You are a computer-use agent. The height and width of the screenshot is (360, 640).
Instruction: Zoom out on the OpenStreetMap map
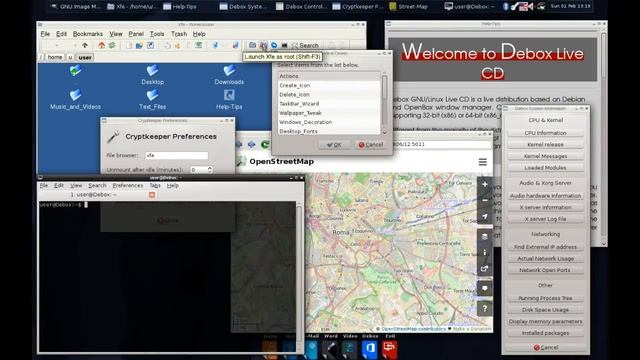(x=484, y=200)
